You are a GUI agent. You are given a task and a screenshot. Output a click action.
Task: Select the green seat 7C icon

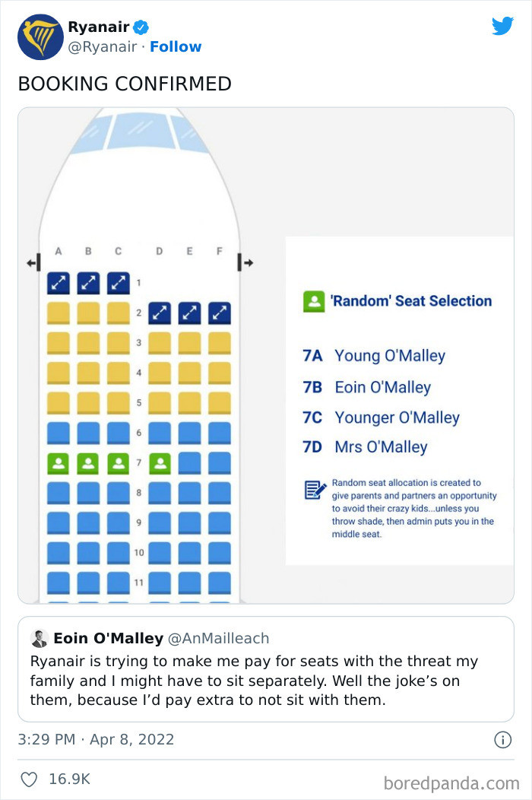(x=118, y=462)
